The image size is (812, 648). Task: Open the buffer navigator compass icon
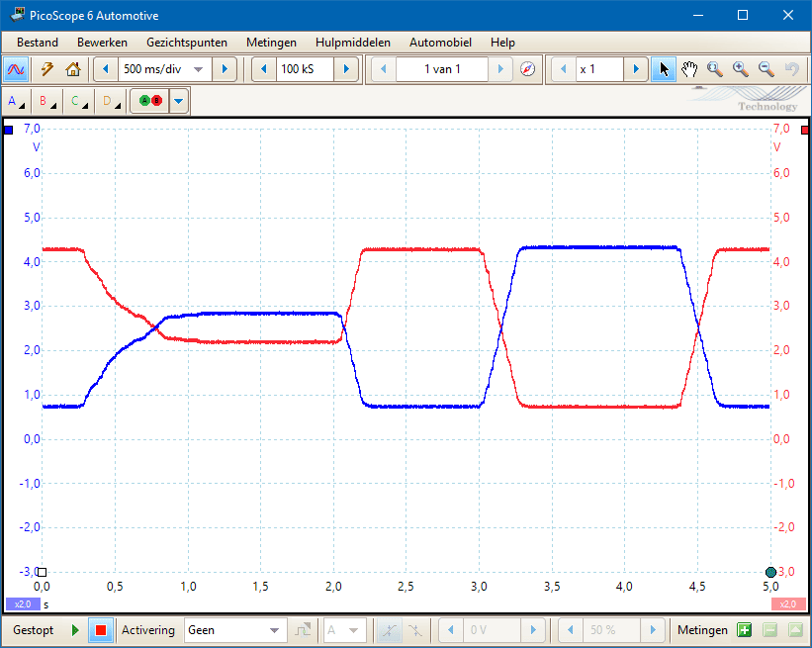(527, 69)
